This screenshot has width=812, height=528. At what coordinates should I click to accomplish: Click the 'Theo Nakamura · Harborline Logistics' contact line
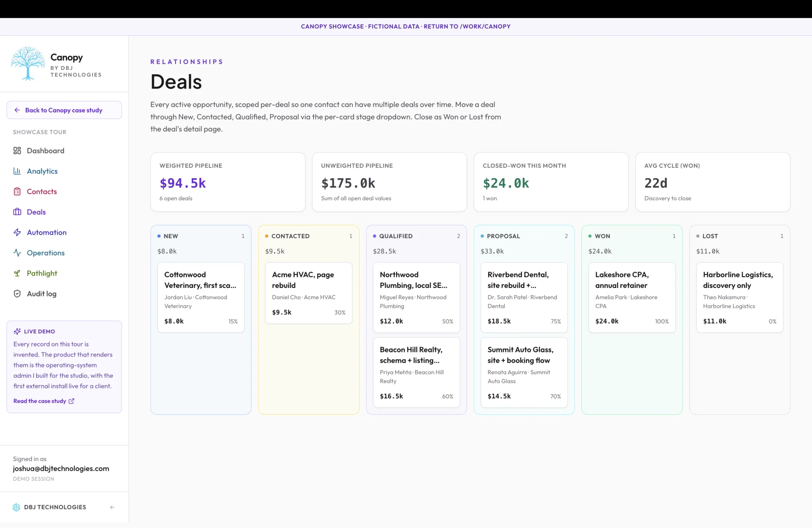coord(729,302)
